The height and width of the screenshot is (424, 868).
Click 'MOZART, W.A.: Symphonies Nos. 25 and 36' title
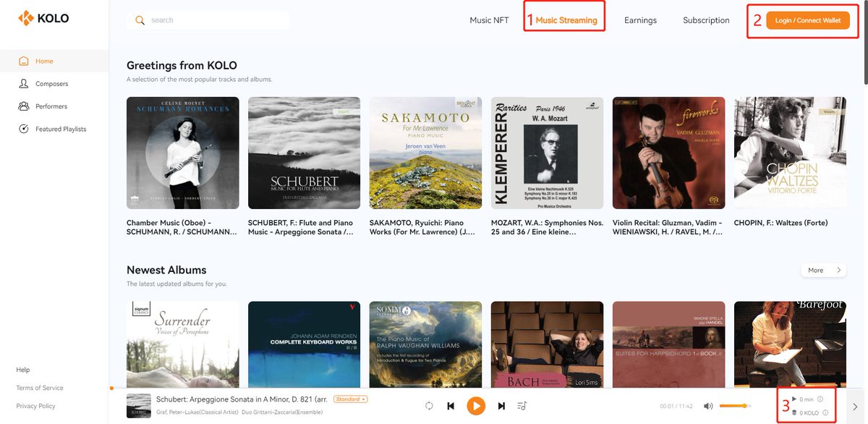tap(547, 227)
